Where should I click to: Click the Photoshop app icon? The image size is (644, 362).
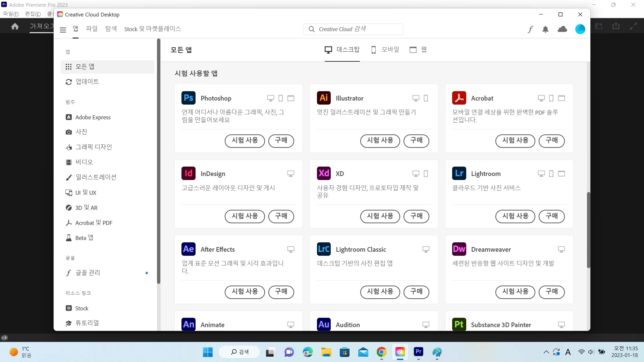coord(189,98)
